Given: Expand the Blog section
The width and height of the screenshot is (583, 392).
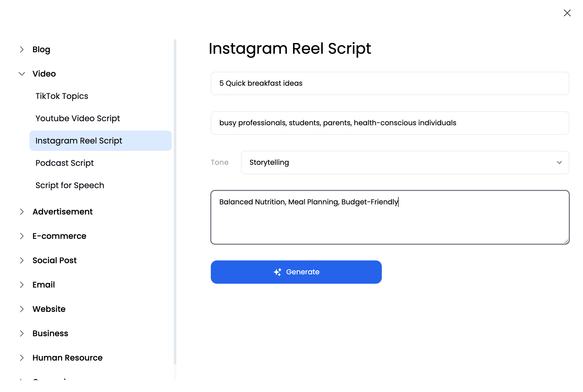Looking at the screenshot, I should (22, 49).
